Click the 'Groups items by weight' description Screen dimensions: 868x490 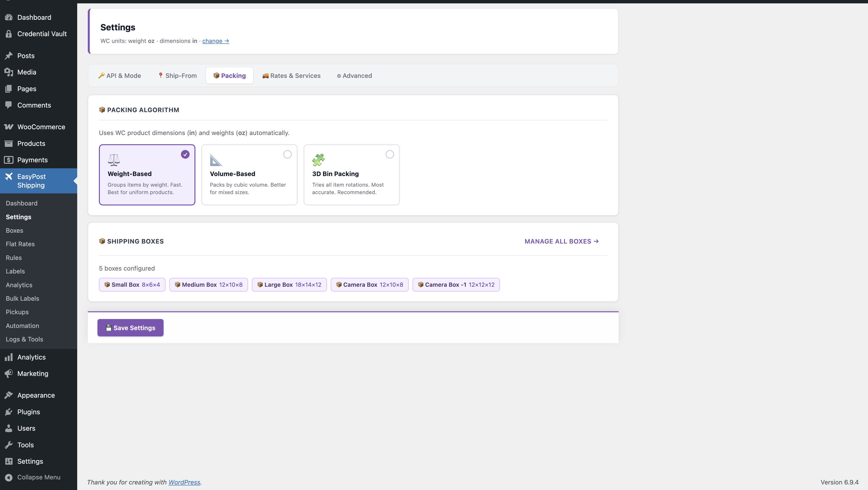(145, 188)
